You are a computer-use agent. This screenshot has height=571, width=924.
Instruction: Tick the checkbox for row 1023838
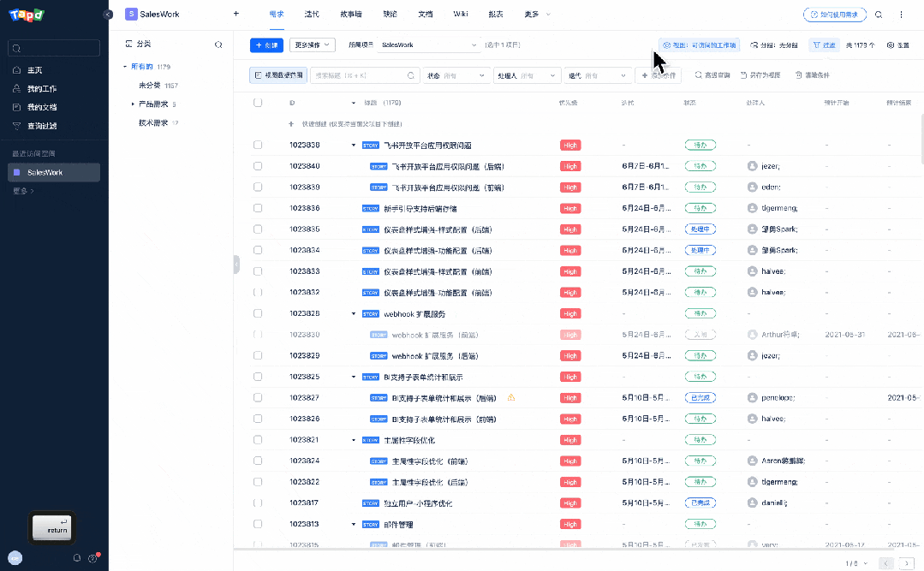click(258, 145)
